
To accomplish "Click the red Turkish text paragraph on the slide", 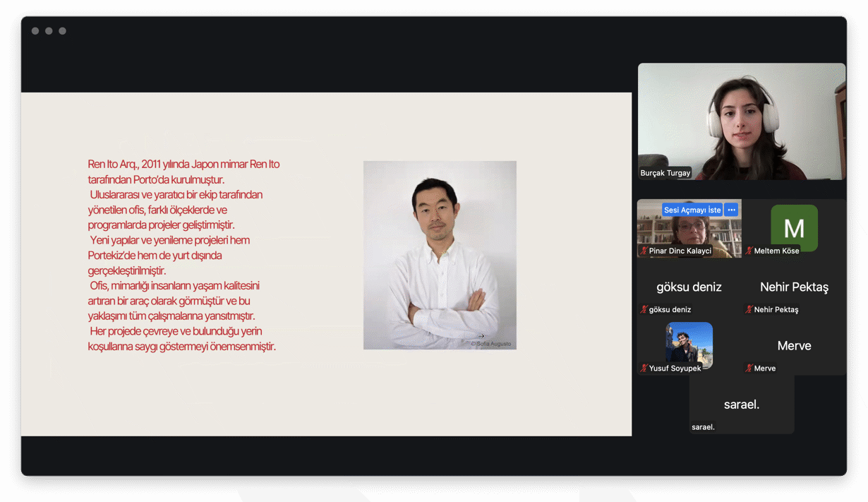I will pyautogui.click(x=183, y=255).
